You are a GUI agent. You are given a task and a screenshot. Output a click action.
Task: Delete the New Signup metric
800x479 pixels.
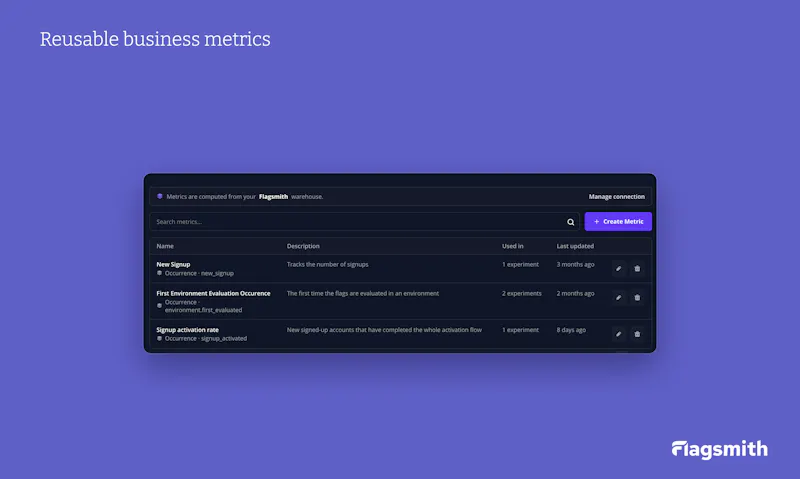637,268
